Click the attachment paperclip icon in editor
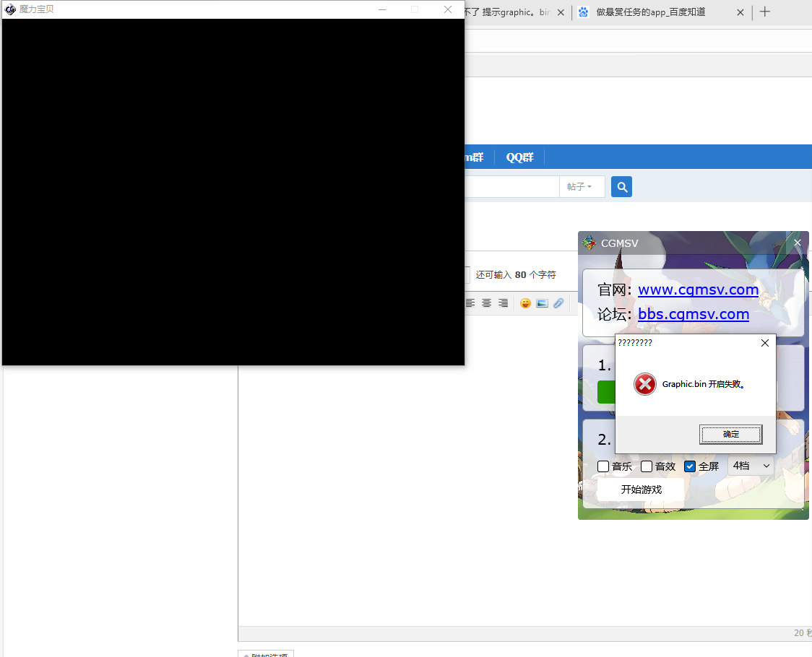 pos(558,303)
